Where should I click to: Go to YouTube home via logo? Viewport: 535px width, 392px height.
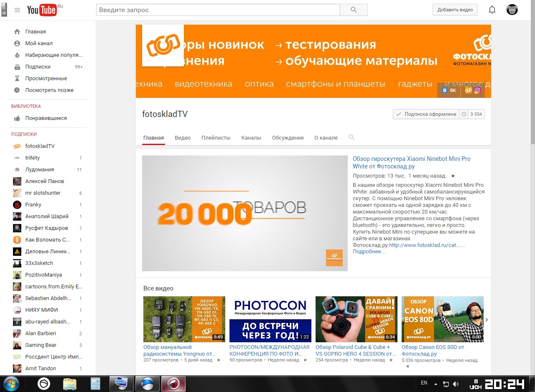[x=42, y=10]
